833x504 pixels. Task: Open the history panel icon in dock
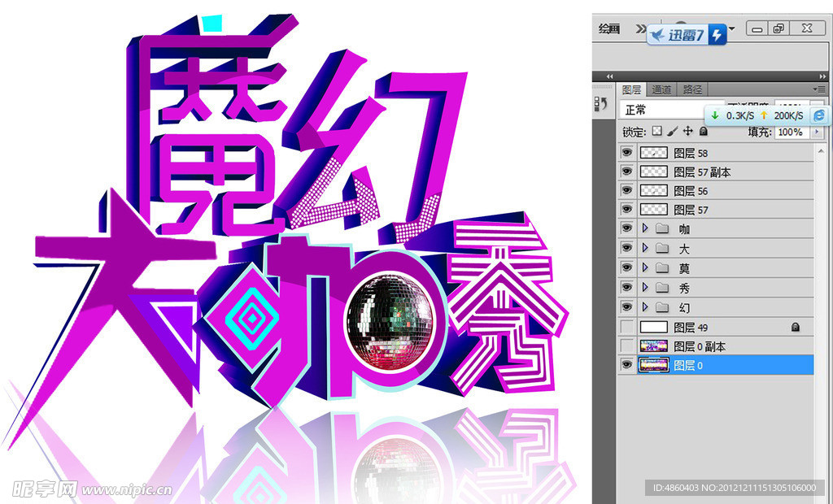[x=601, y=104]
